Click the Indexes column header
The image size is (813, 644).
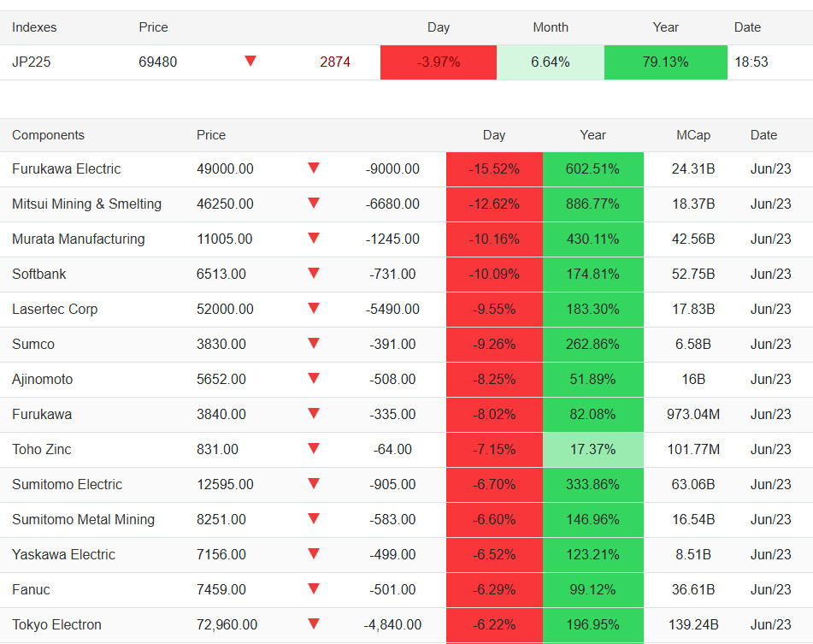coord(34,27)
